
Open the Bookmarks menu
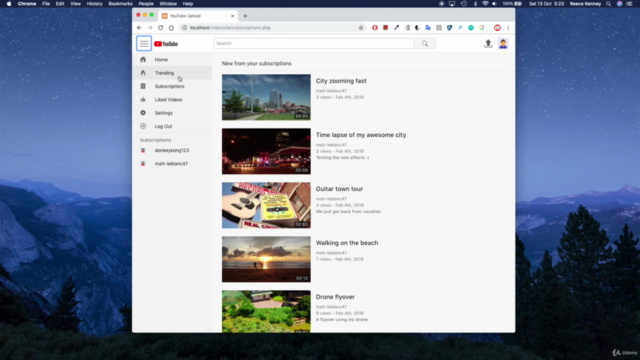[x=120, y=4]
